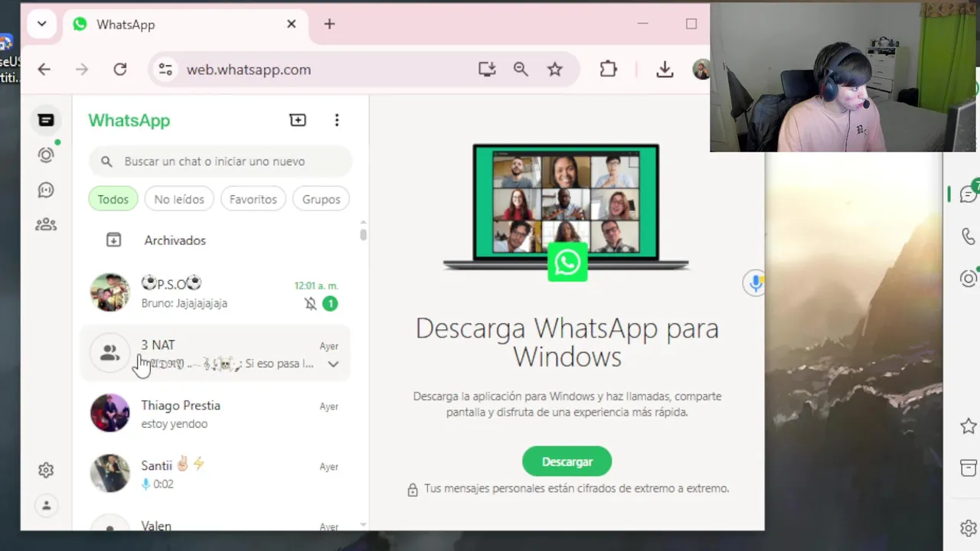Expand the chevron on the 3 NAT chat
Image resolution: width=980 pixels, height=551 pixels.
coord(333,364)
